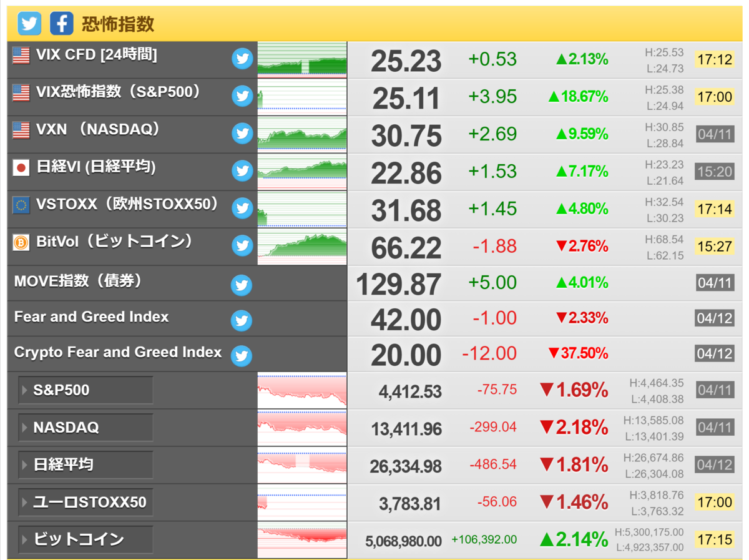Click the MOVE指数（債券）label
The image size is (749, 560).
point(79,281)
